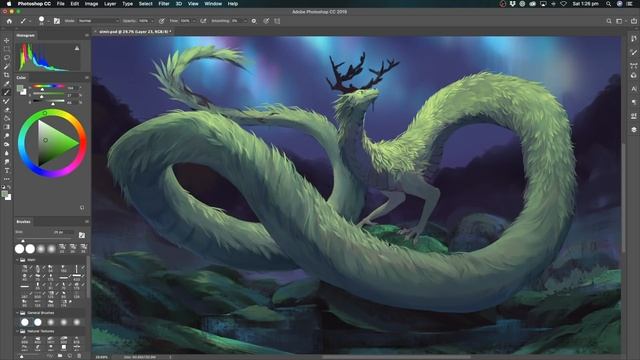640x360 pixels.
Task: Open the Layer menu
Action: 110,4
